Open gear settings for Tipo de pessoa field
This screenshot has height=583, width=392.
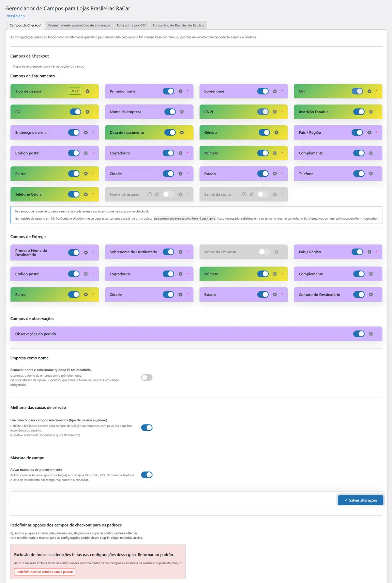pyautogui.click(x=88, y=91)
